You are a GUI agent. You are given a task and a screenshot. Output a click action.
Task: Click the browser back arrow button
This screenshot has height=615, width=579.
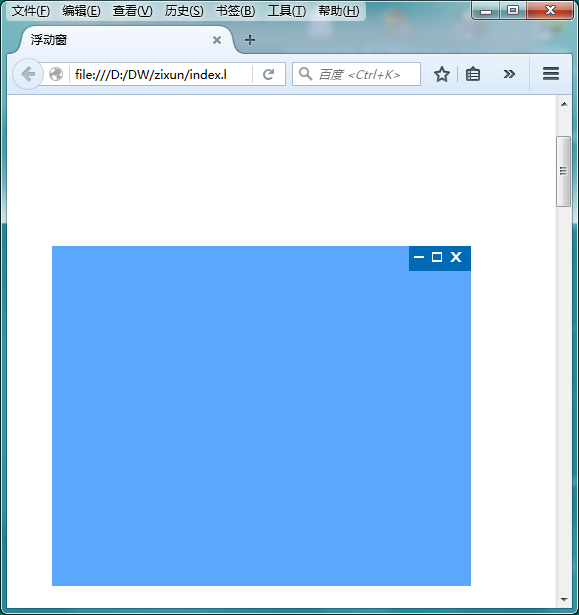[x=28, y=74]
